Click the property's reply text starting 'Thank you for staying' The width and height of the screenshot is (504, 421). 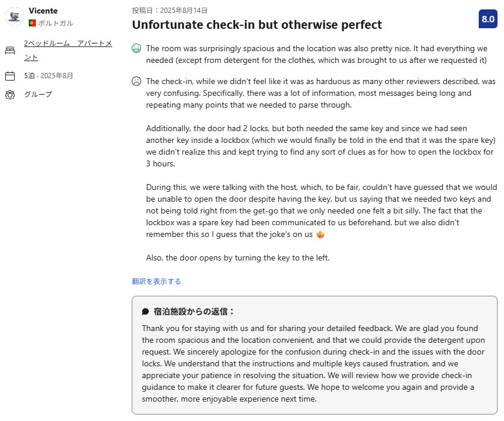(x=314, y=363)
